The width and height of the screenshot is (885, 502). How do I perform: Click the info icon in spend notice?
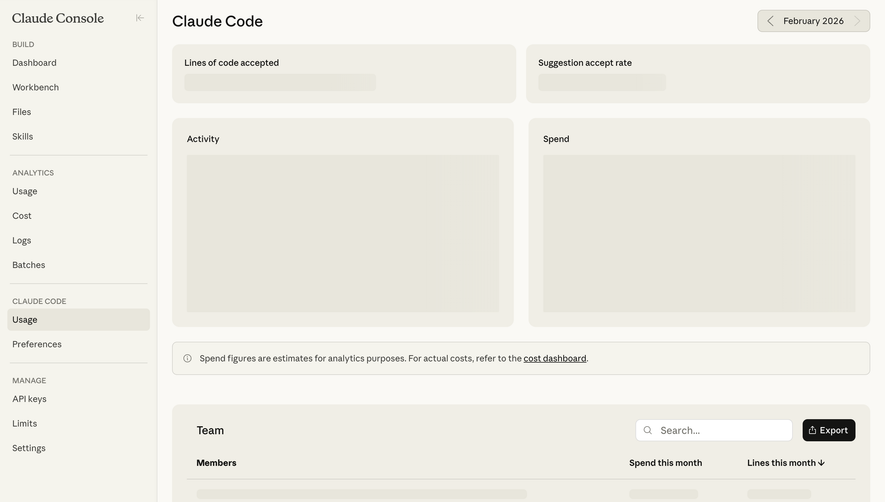[x=187, y=358]
